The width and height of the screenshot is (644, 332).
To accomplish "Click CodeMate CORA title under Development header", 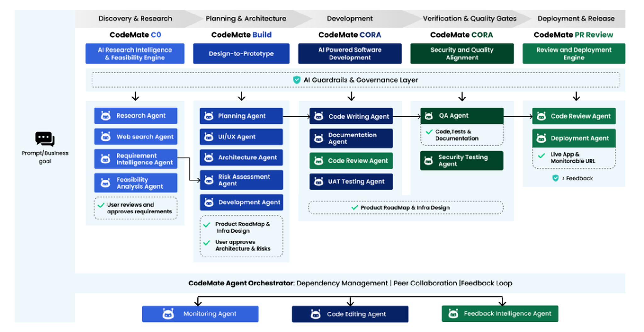I will 350,35.
